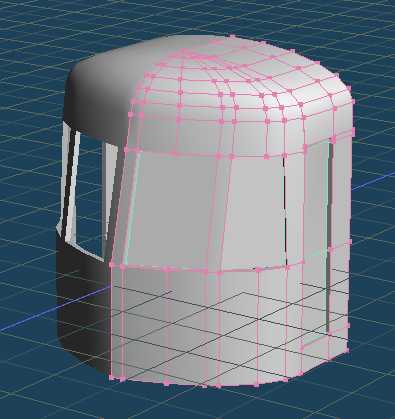Select the bottom-left corner vertex of front panel
Viewport: 395px width, 419px height.
point(112,377)
